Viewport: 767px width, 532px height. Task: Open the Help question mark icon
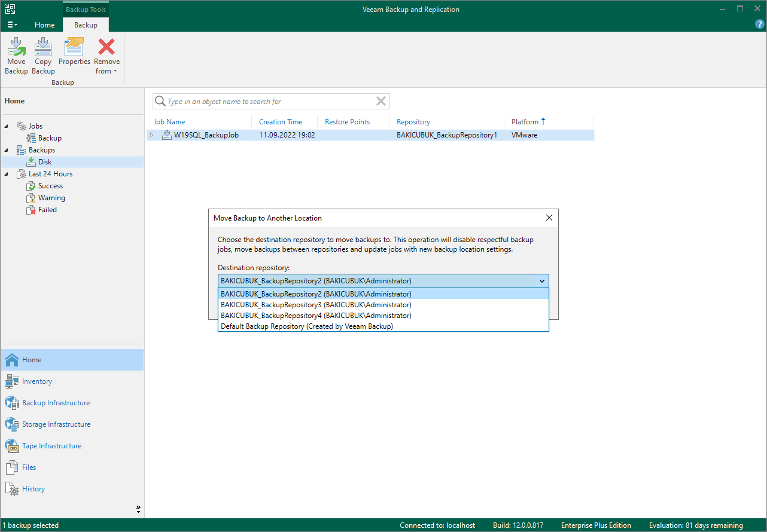pos(760,25)
